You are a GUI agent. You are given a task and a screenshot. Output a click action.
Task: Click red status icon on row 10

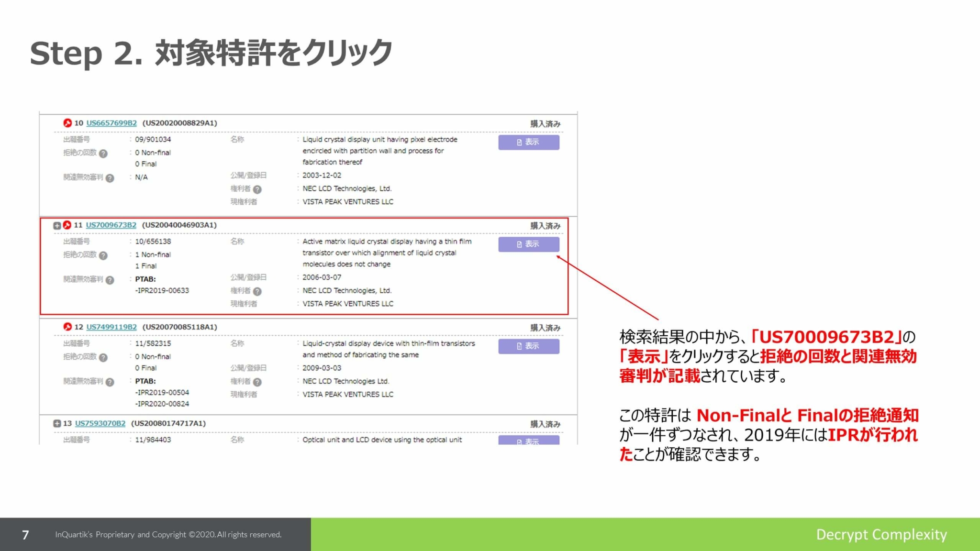coord(67,123)
